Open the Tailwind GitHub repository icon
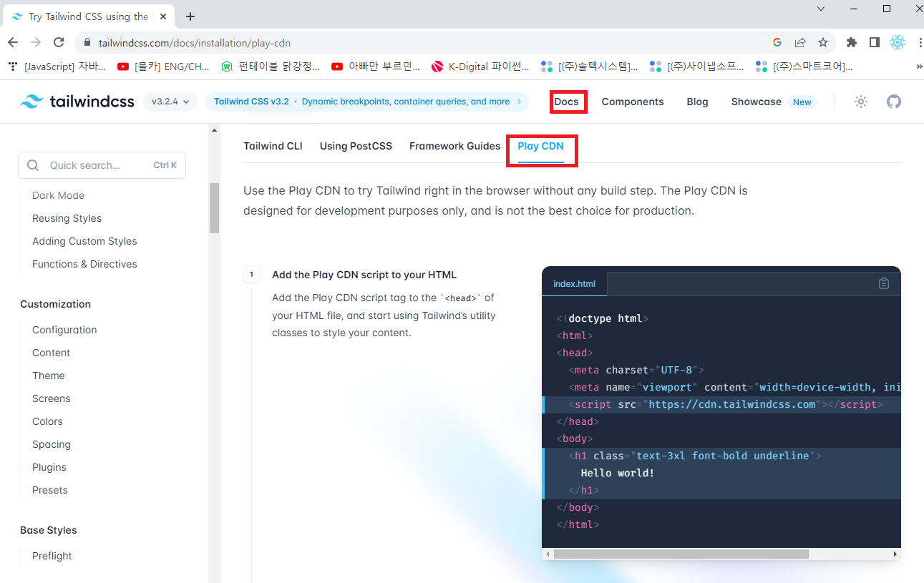924x583 pixels. tap(894, 102)
